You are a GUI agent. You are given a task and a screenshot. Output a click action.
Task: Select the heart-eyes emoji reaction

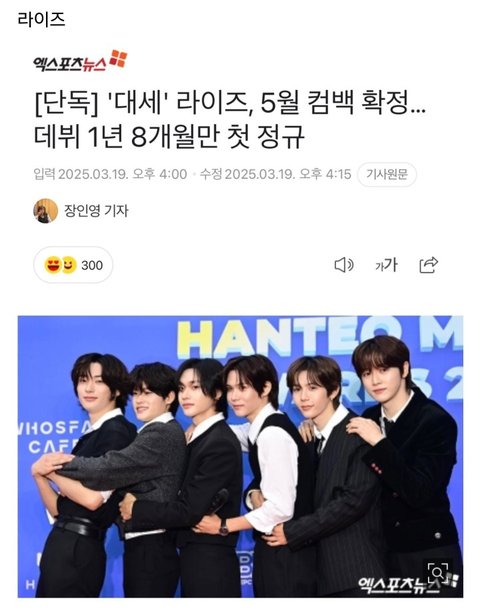(53, 265)
